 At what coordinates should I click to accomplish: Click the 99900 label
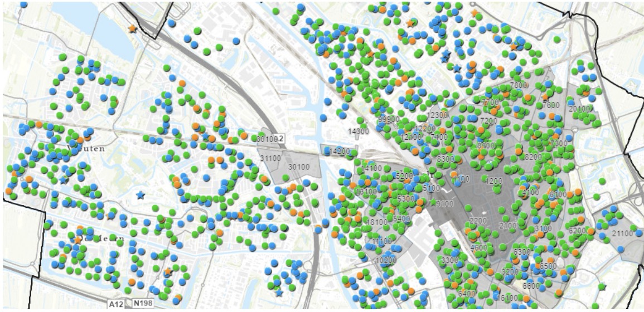389,119
